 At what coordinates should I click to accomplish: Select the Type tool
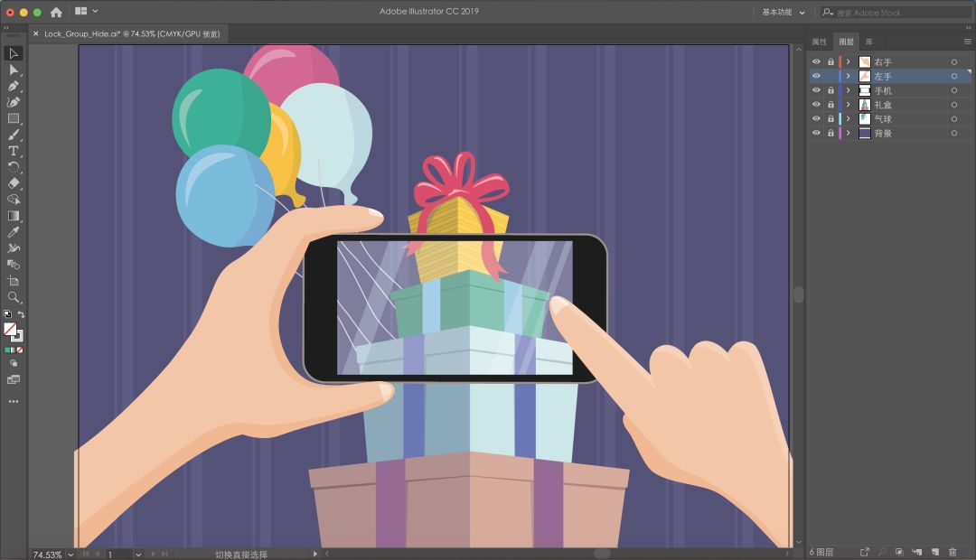tap(14, 151)
